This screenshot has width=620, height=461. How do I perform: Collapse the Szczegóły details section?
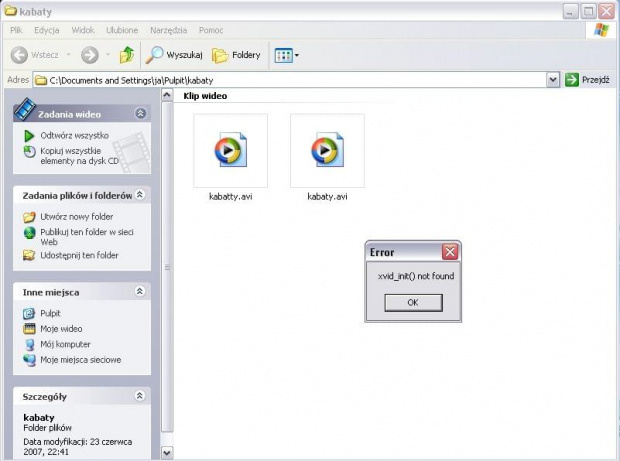click(x=140, y=397)
